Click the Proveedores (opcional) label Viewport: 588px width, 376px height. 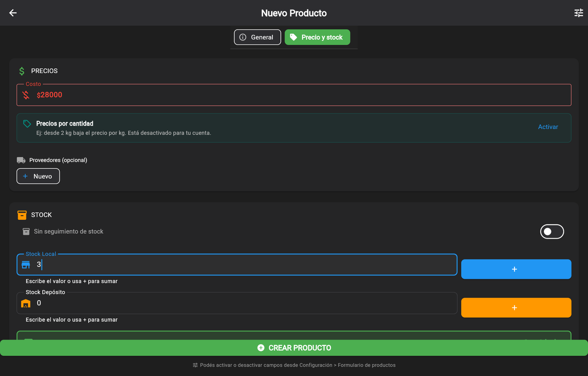pyautogui.click(x=58, y=160)
